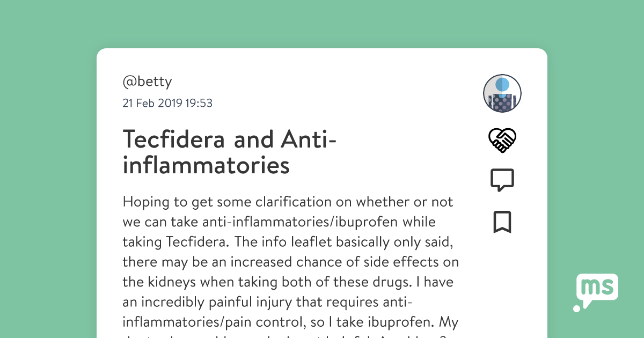Click "inflammatories" on the title's second line

coord(206,165)
